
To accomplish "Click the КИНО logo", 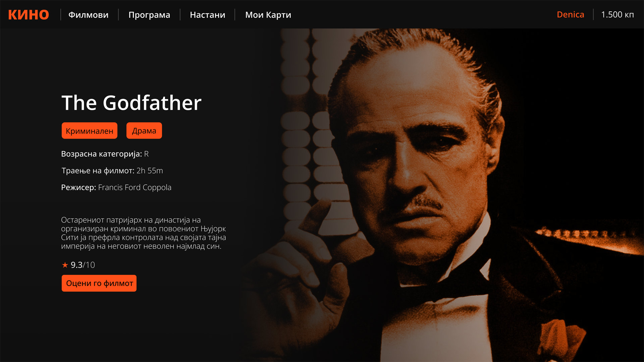I will click(x=29, y=15).
